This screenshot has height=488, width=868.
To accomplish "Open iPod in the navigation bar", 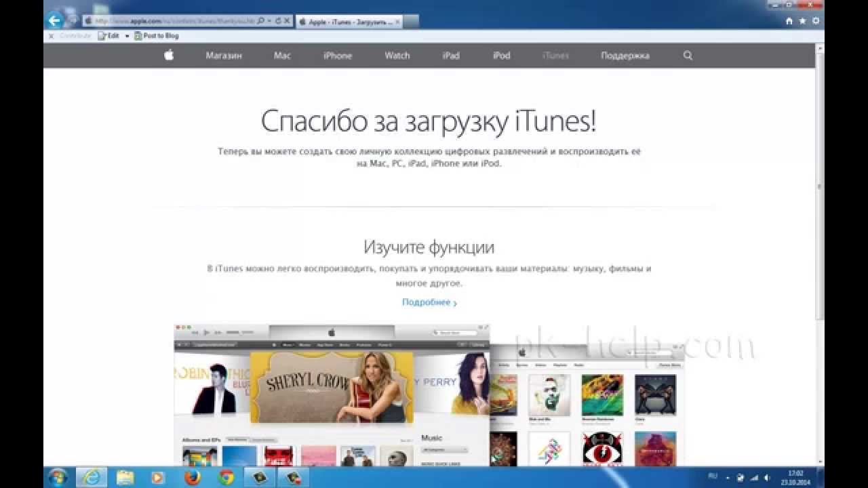I will [x=502, y=56].
